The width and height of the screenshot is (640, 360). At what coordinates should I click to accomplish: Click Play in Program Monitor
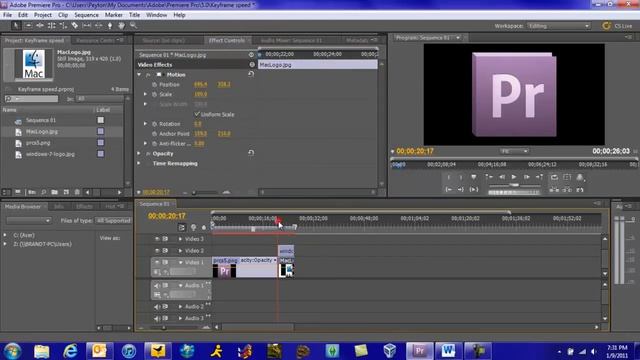point(514,177)
